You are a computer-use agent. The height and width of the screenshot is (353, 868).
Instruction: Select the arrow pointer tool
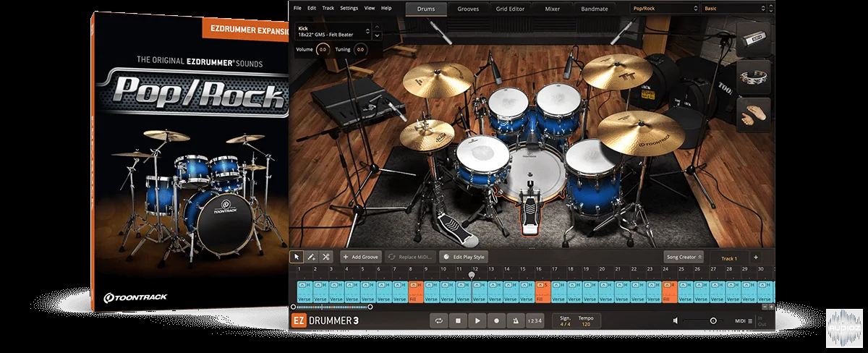(297, 257)
